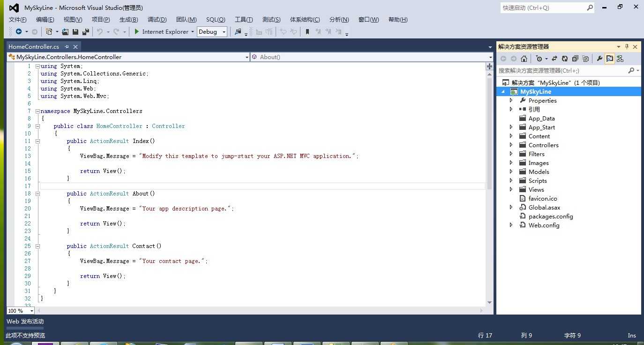Open the 100 % zoom dropdown
This screenshot has height=345, width=644.
21,310
